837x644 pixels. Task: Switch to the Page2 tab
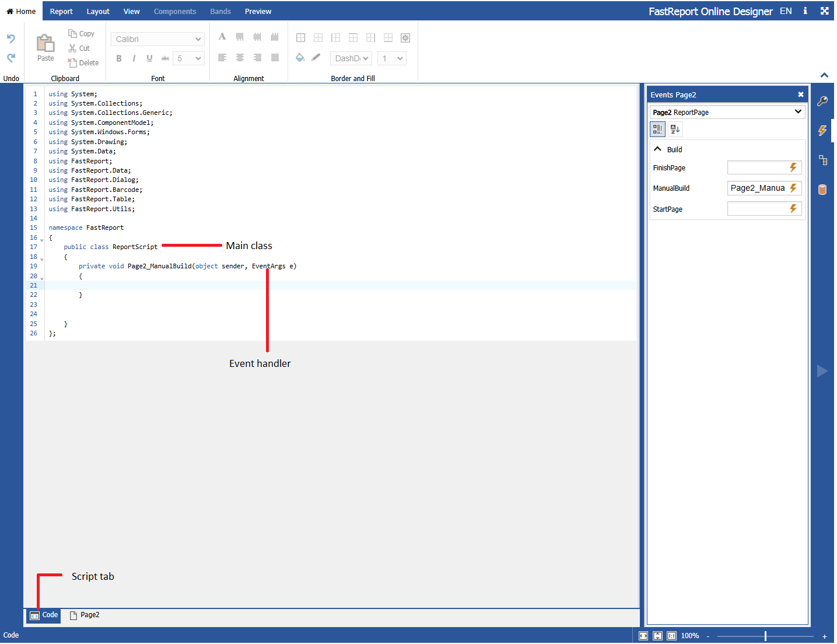pos(85,615)
